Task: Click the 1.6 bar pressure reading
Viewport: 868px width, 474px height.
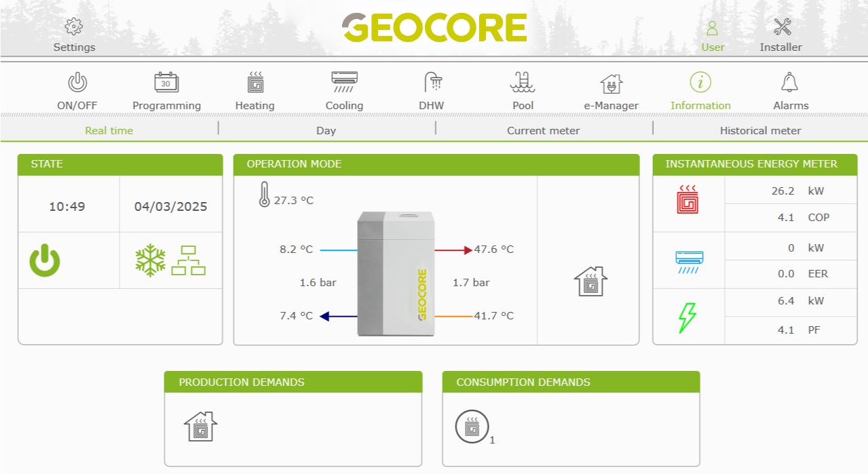Action: tap(318, 283)
